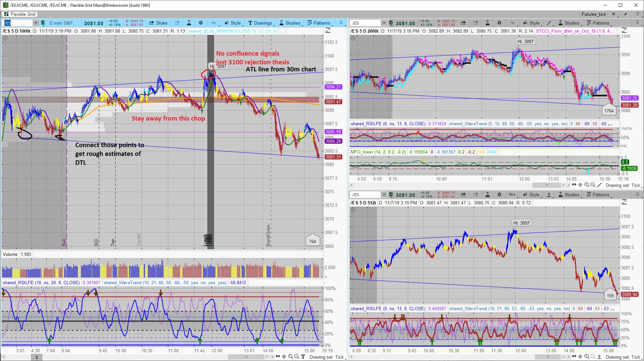Click shared_RSILFE study label under left chart
This screenshot has width=644, height=361.
(x=41, y=283)
